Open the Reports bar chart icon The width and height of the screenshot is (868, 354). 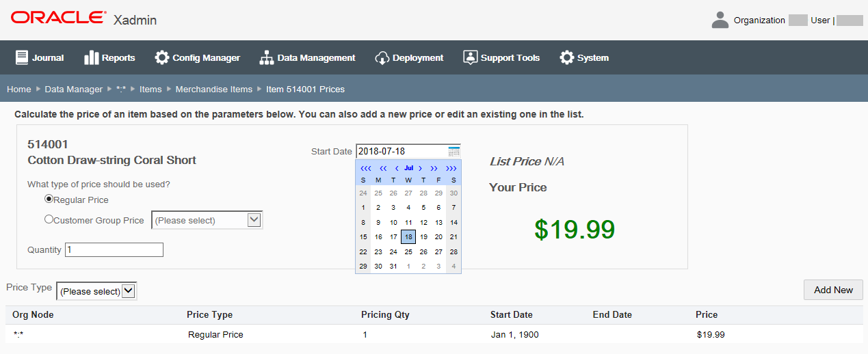tap(92, 57)
